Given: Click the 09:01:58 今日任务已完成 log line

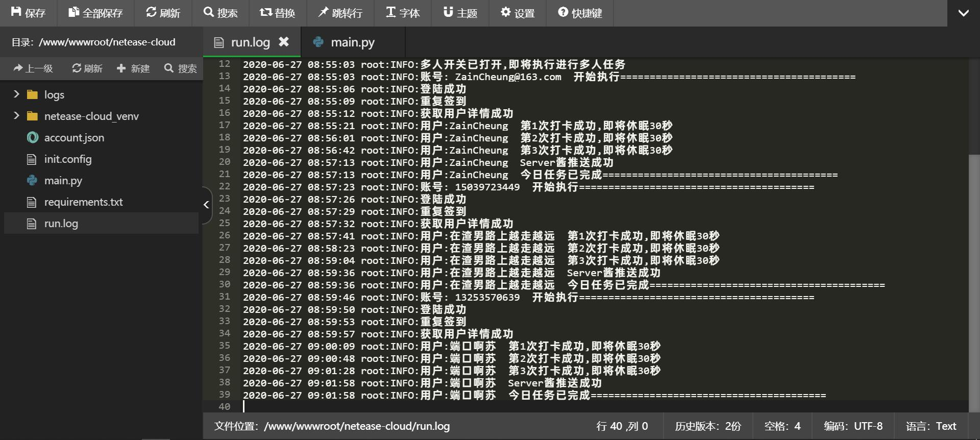Looking at the screenshot, I should point(534,395).
